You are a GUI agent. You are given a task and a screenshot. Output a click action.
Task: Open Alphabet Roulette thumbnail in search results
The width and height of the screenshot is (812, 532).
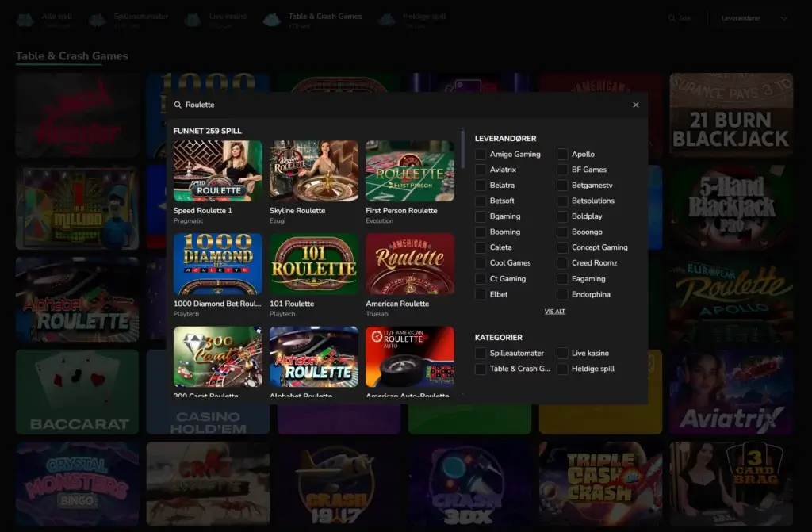314,357
